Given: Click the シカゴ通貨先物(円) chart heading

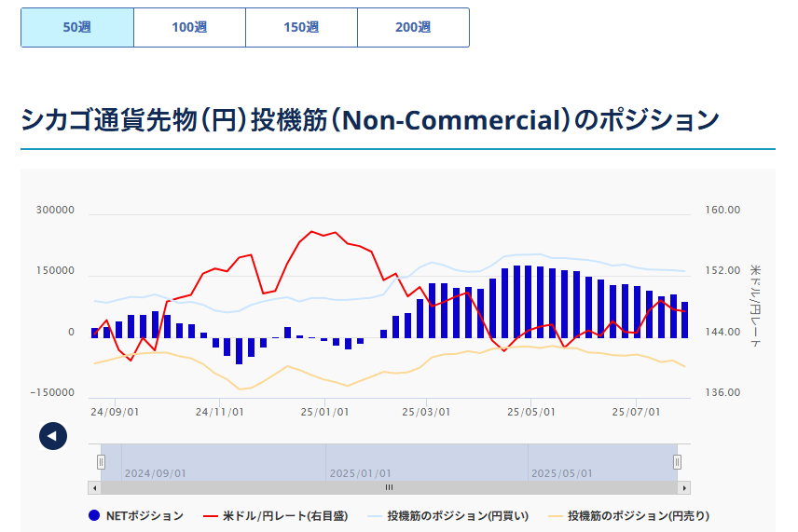Looking at the screenshot, I should [369, 120].
